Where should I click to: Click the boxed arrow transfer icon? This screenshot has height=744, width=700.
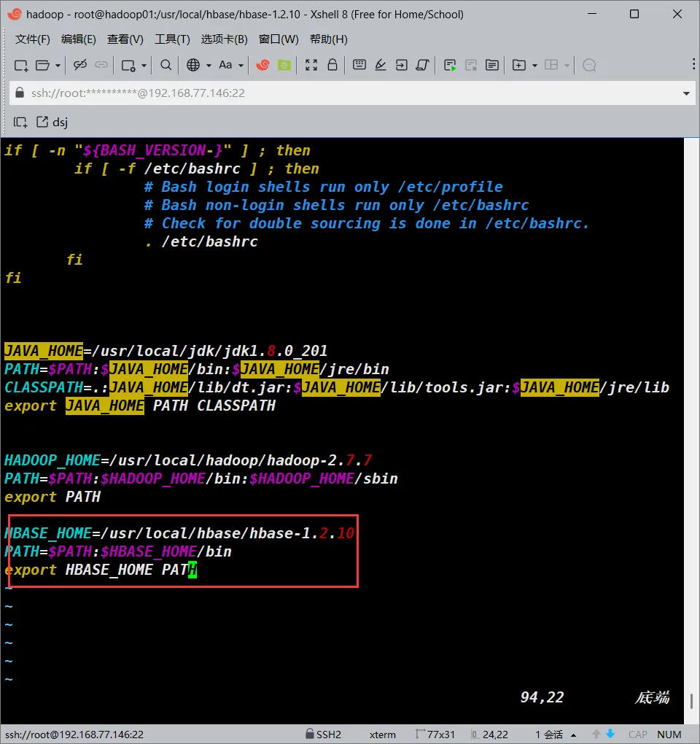point(402,65)
